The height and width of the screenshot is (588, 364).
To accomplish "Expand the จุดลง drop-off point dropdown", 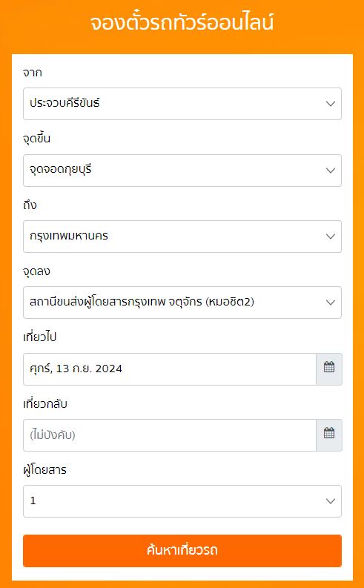I will [182, 303].
